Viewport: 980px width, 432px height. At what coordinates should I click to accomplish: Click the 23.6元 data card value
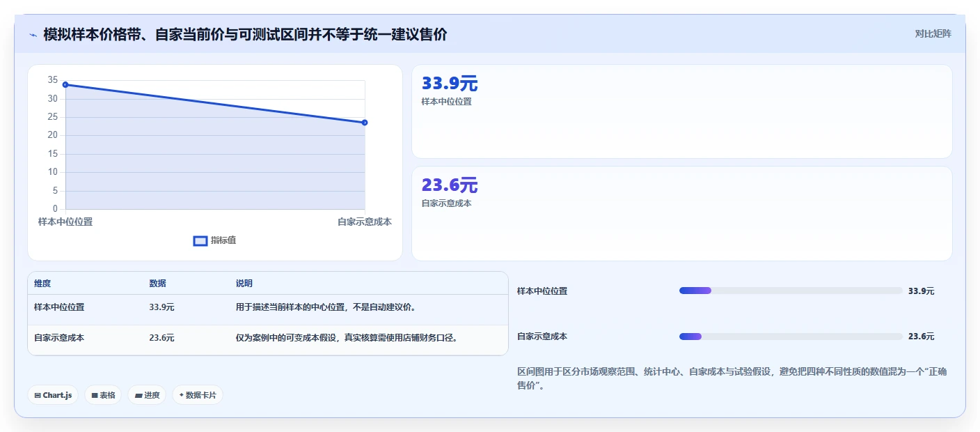[x=450, y=185]
